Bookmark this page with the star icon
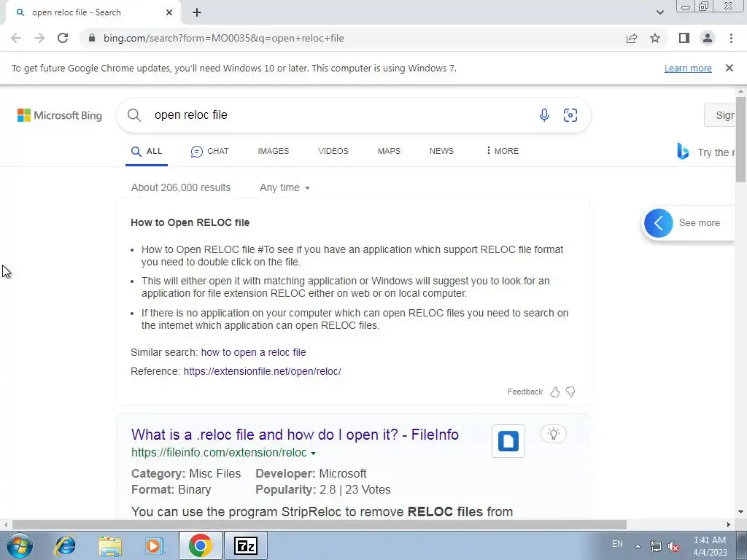The image size is (747, 560). tap(655, 38)
